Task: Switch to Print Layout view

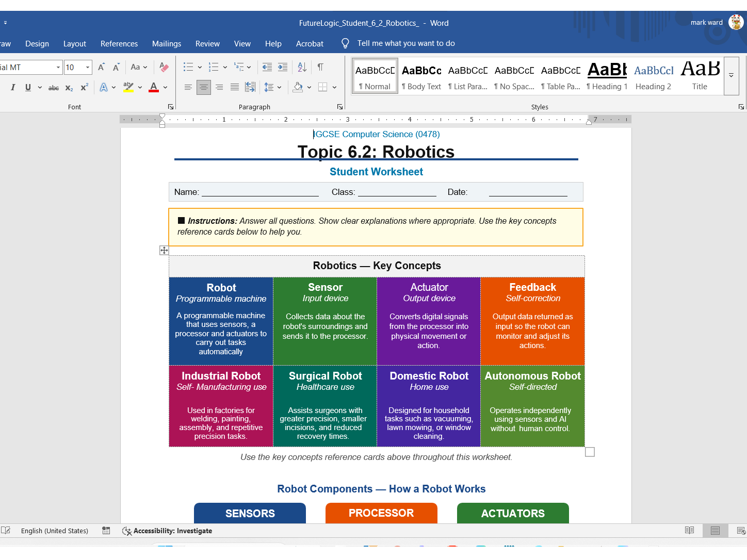Action: (715, 531)
